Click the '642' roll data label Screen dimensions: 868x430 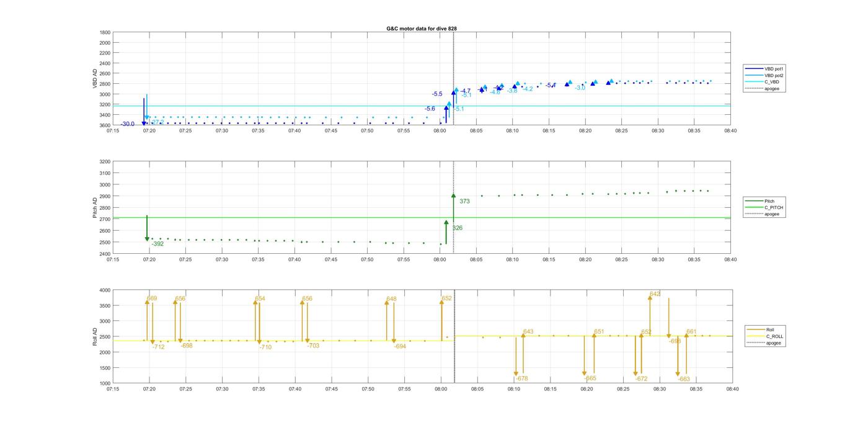(x=655, y=293)
